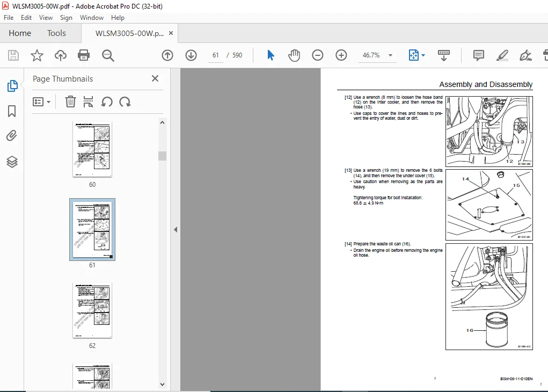Select the Highlight text tool
Viewport: 548px width, 392px height.
[502, 55]
